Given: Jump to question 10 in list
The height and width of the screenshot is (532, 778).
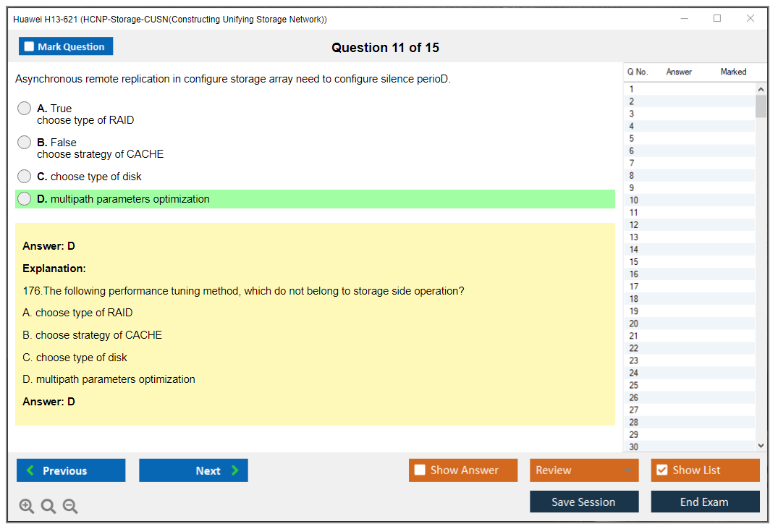Looking at the screenshot, I should (x=634, y=200).
